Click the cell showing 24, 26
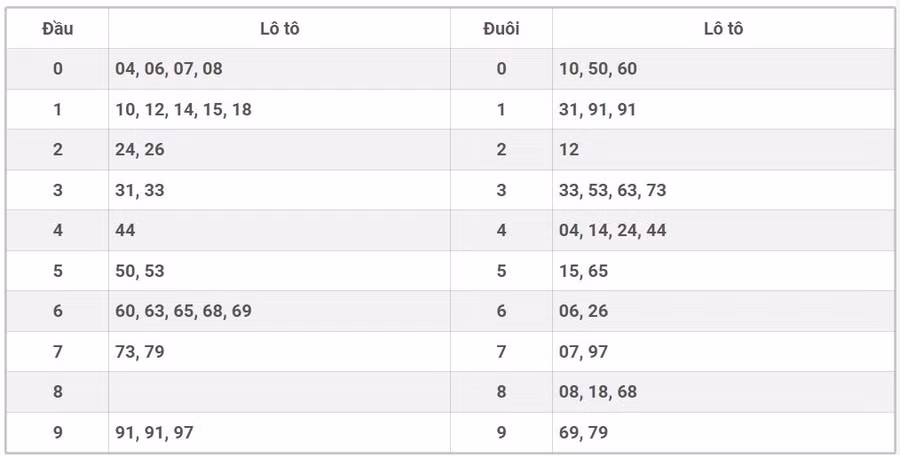Viewport: 900px width, 458px height. point(140,150)
